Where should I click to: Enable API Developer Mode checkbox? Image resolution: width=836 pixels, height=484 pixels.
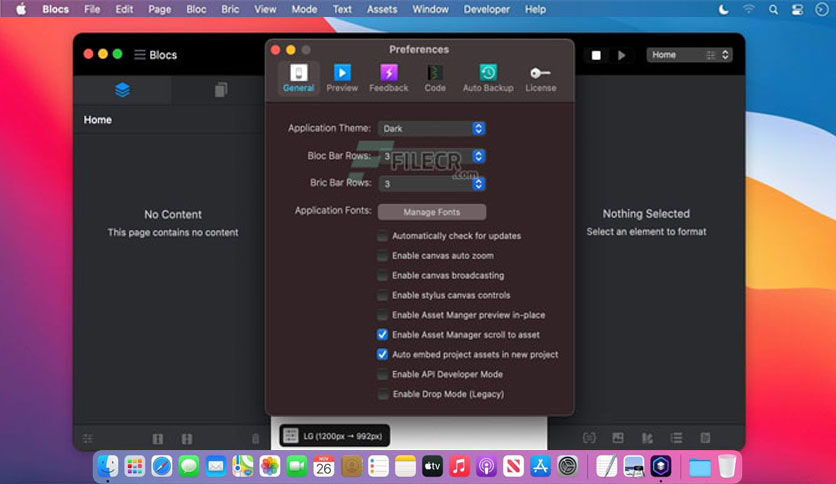tap(382, 374)
